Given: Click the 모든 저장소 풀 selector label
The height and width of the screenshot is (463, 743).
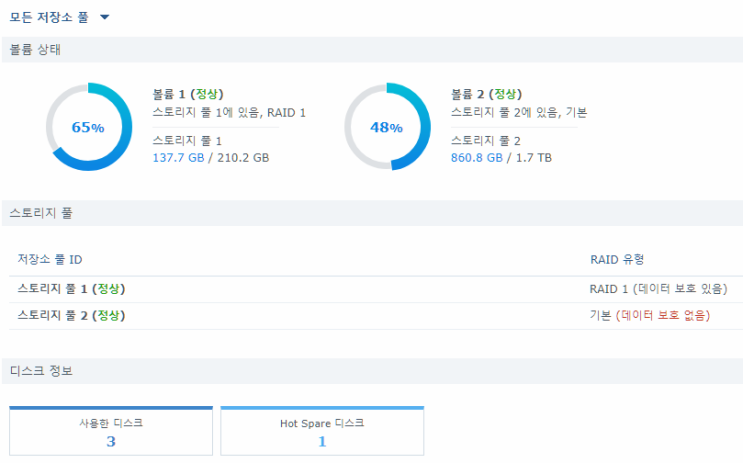Looking at the screenshot, I should click(49, 18).
